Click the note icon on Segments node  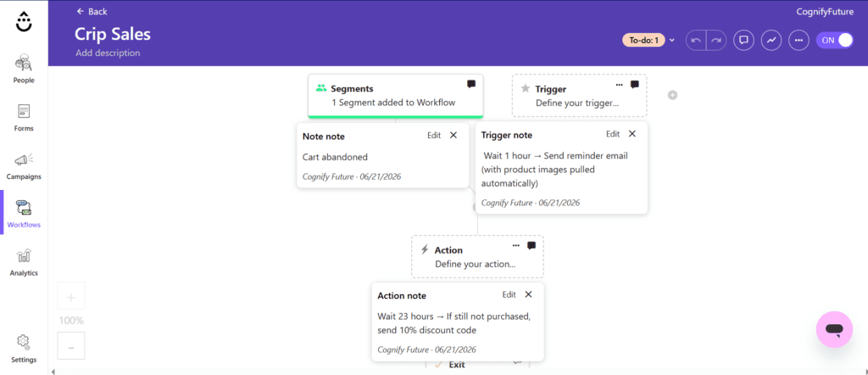(471, 84)
